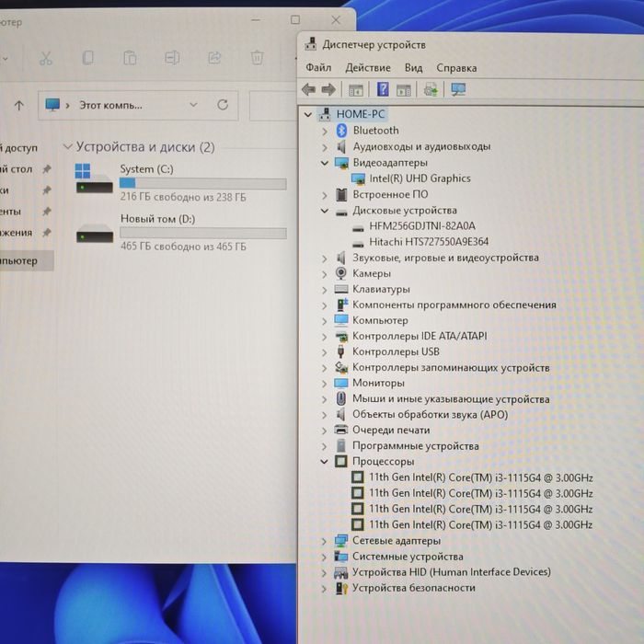Select Мыши и иные указывающие устройства
This screenshot has width=644, height=644.
tap(451, 398)
